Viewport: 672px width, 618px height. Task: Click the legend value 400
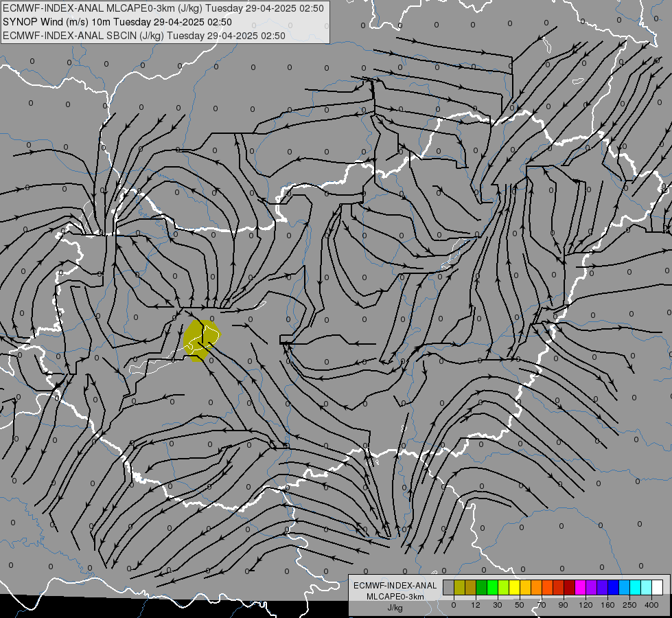click(651, 605)
